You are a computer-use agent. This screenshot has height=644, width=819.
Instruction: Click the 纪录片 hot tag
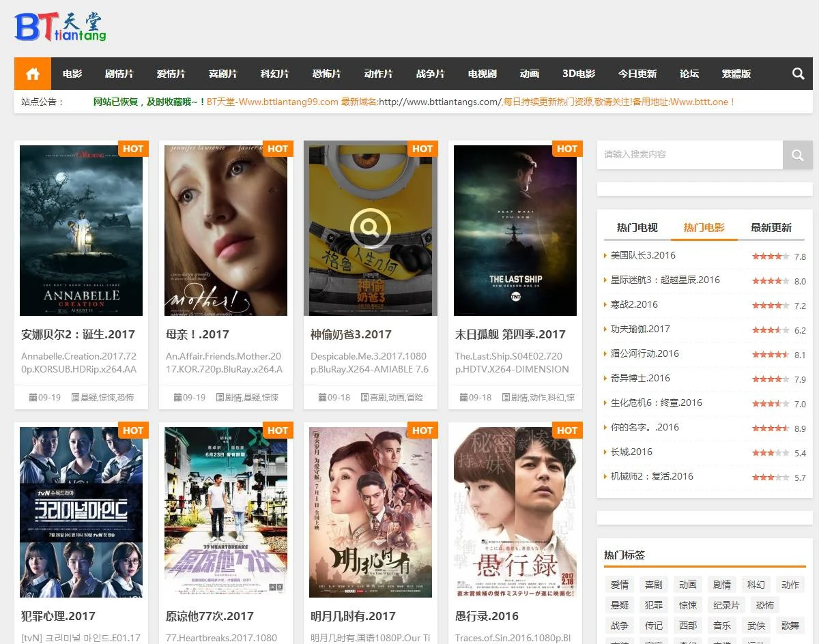pos(726,605)
